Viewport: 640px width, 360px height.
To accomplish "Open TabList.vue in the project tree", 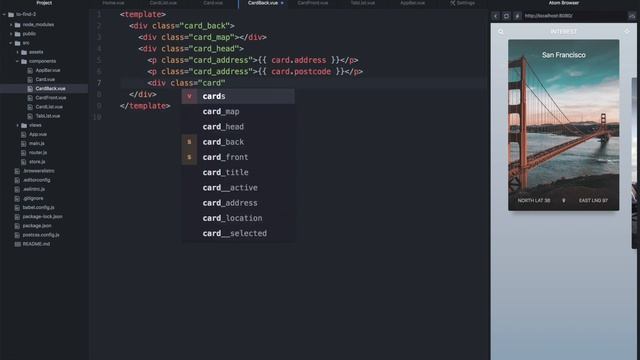I will coord(48,116).
